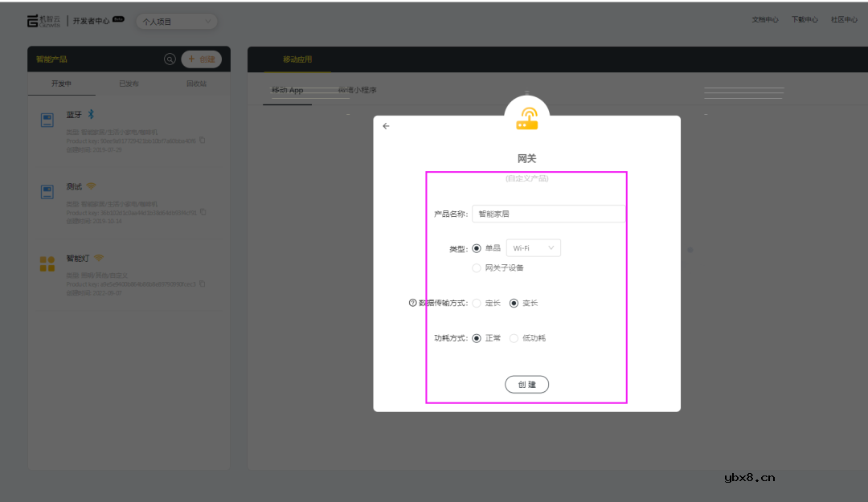
Task: Select the 网关子设备 radio option
Action: pyautogui.click(x=476, y=267)
